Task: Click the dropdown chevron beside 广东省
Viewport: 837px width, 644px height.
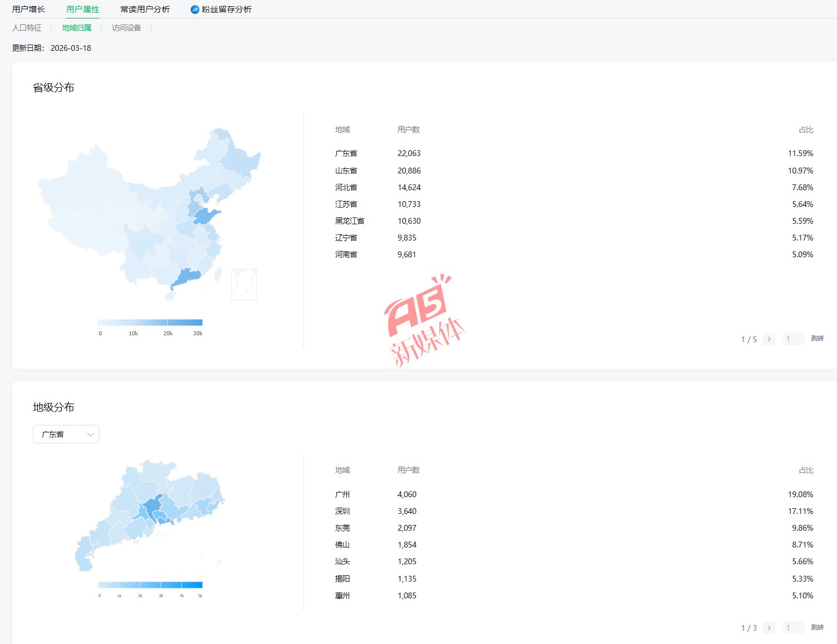Action: coord(90,434)
